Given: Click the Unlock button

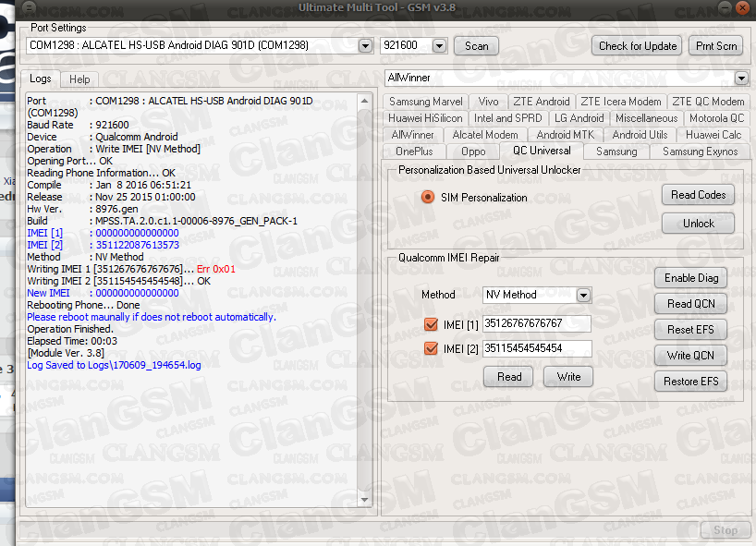Looking at the screenshot, I should 698,224.
